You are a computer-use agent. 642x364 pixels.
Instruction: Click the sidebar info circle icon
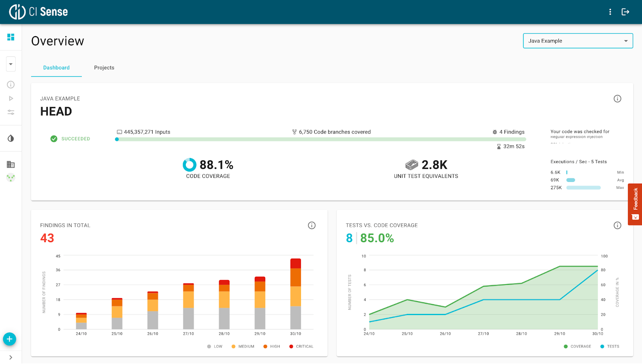11,85
